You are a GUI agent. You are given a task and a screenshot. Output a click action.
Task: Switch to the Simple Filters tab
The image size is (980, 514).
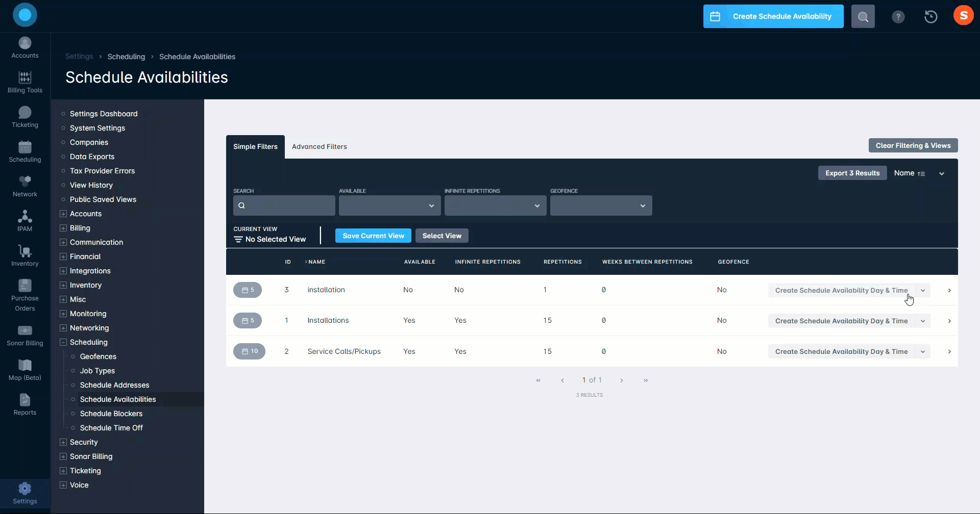(255, 147)
